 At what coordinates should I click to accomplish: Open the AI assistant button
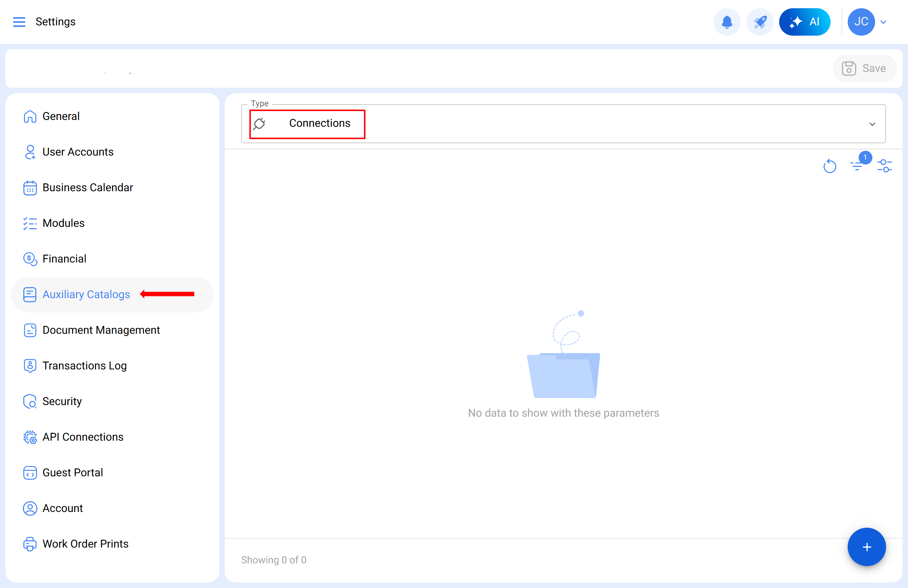tap(804, 22)
